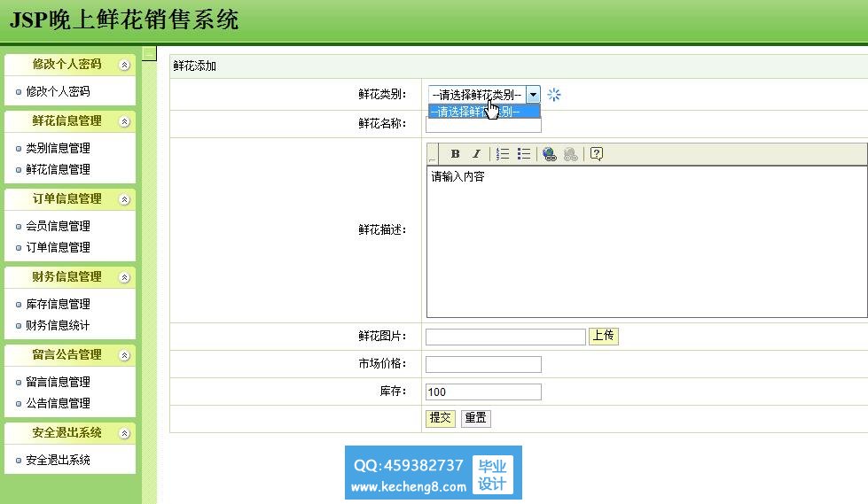Collapse the 订单信息管理 panel chevron

click(x=124, y=199)
